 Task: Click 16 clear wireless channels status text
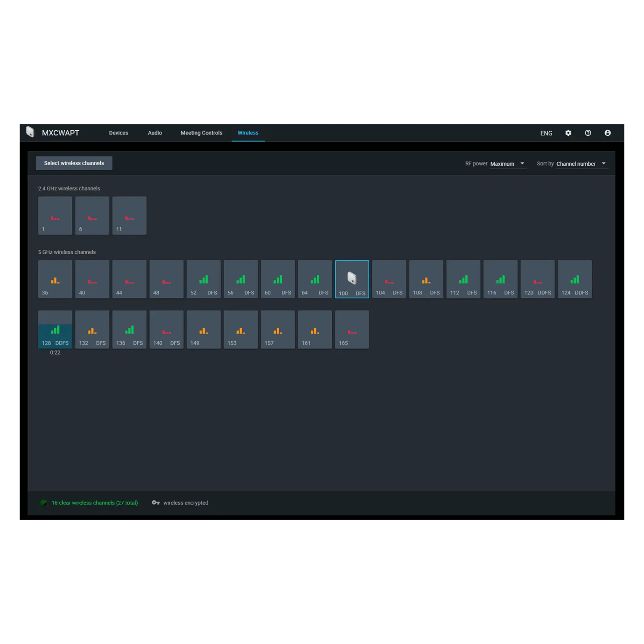(95, 503)
